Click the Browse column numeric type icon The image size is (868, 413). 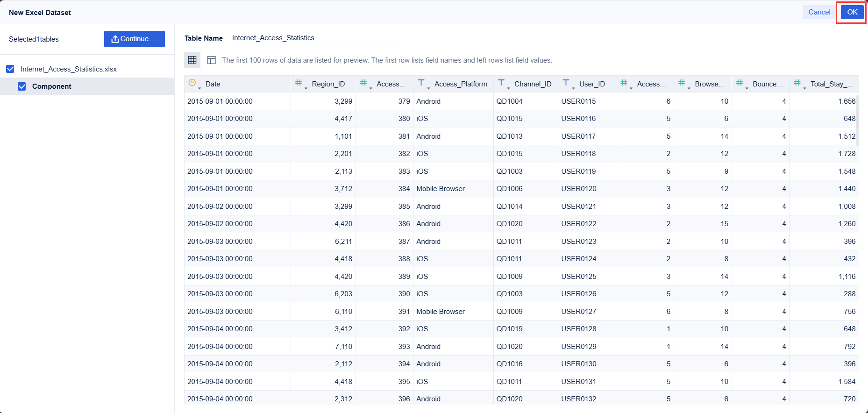pyautogui.click(x=682, y=83)
